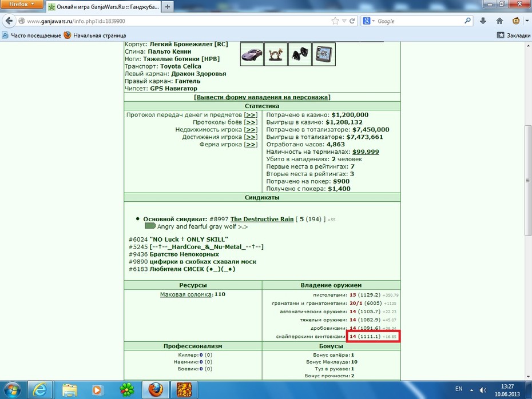Open the Firefox downloads arrow icon
This screenshot has height=399, width=532.
coord(483,21)
